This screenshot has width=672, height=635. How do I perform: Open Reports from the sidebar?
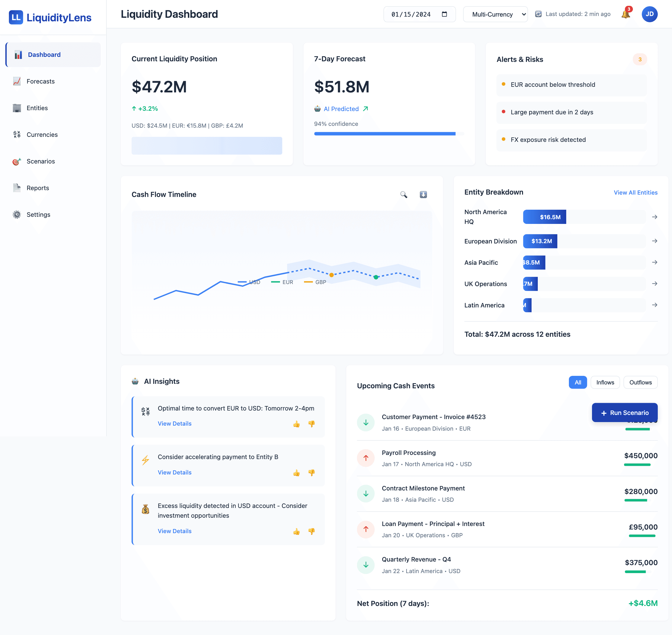pyautogui.click(x=38, y=188)
